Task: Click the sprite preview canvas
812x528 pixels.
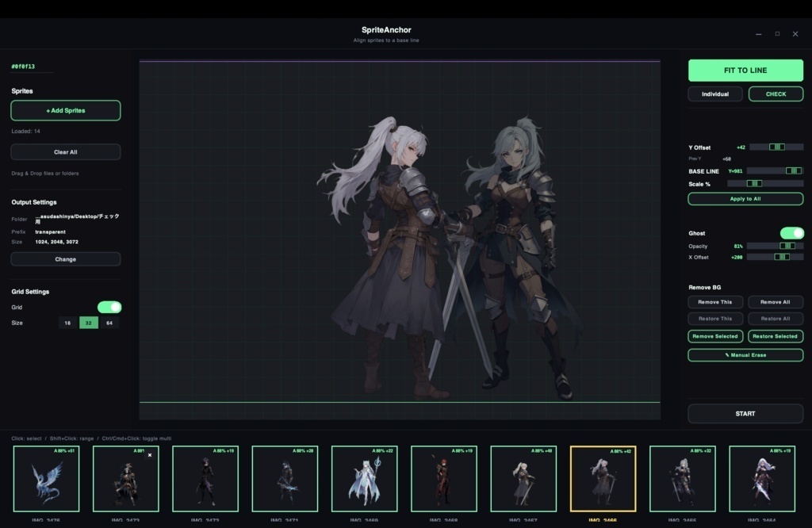Action: [400, 239]
